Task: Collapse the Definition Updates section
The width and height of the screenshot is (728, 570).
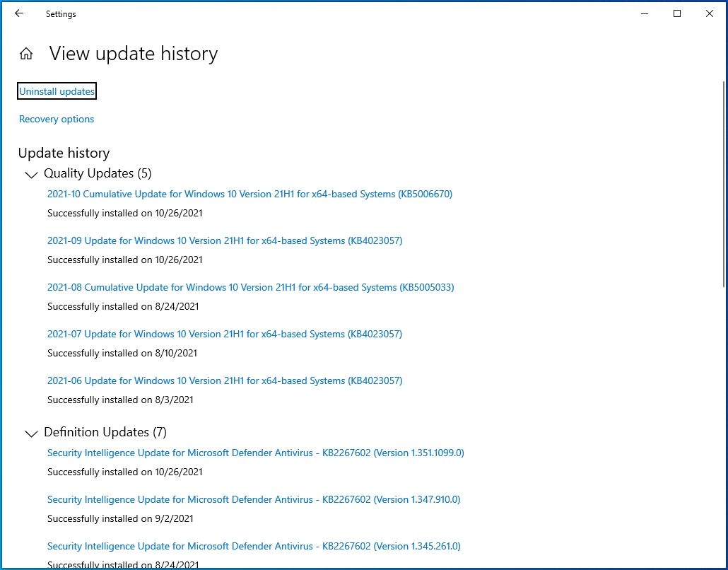Action: 31,434
